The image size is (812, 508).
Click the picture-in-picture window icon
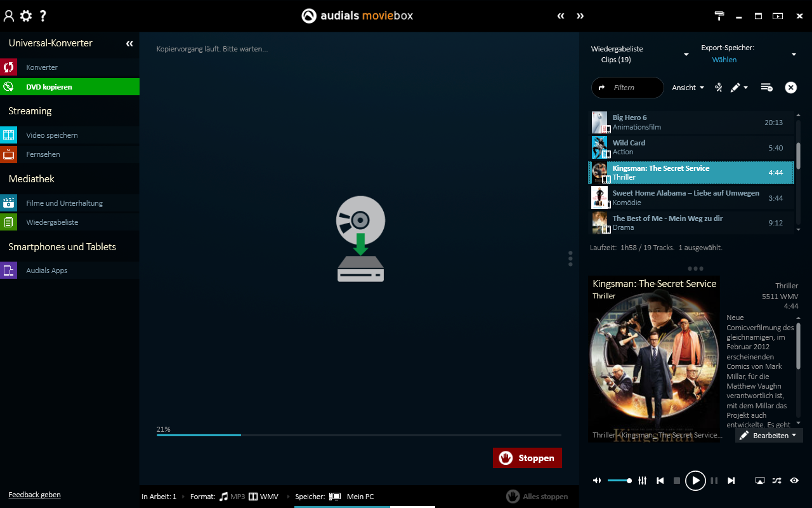(778, 16)
